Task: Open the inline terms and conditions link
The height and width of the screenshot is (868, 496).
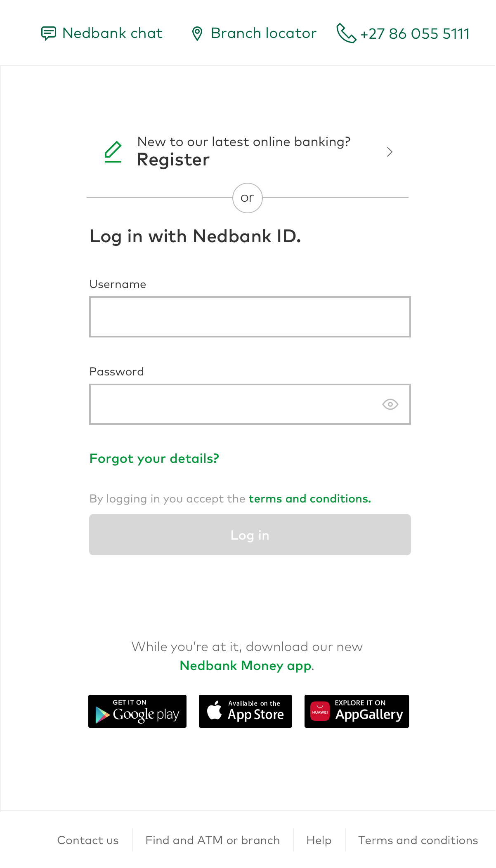Action: coord(310,499)
